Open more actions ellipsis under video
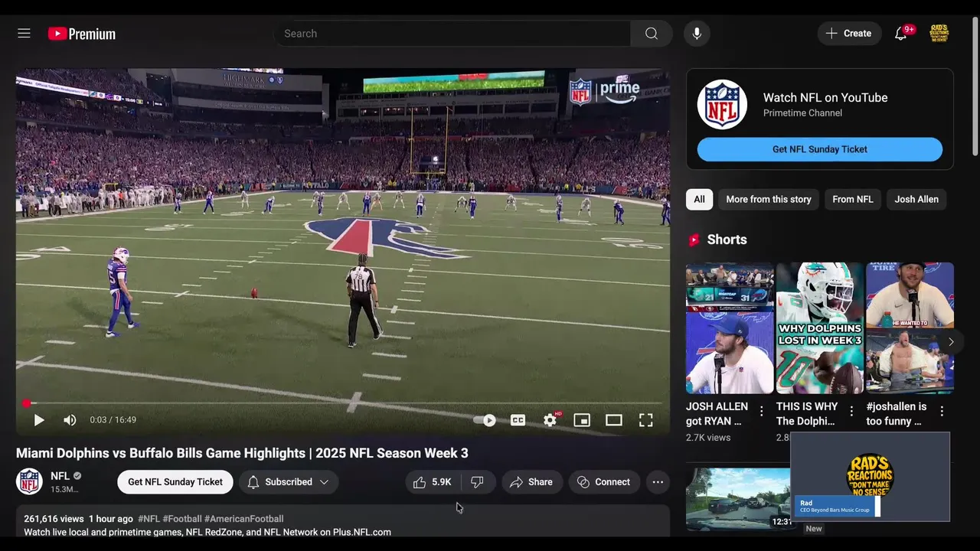Viewport: 980px width, 551px height. click(x=658, y=482)
